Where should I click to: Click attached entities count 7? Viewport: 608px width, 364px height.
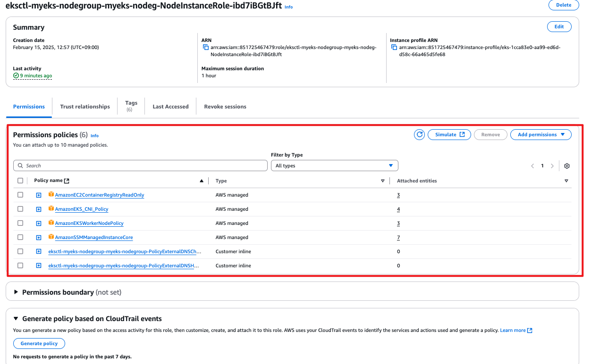click(398, 237)
